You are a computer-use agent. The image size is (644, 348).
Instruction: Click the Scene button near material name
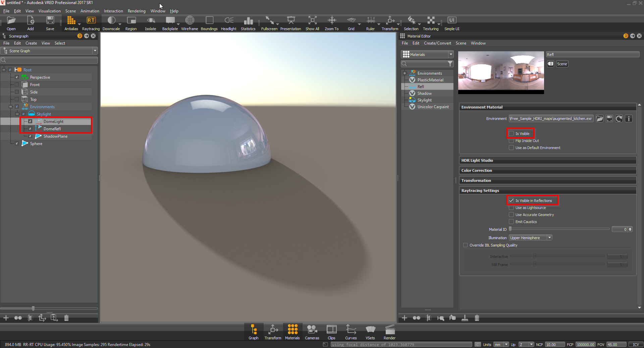562,64
